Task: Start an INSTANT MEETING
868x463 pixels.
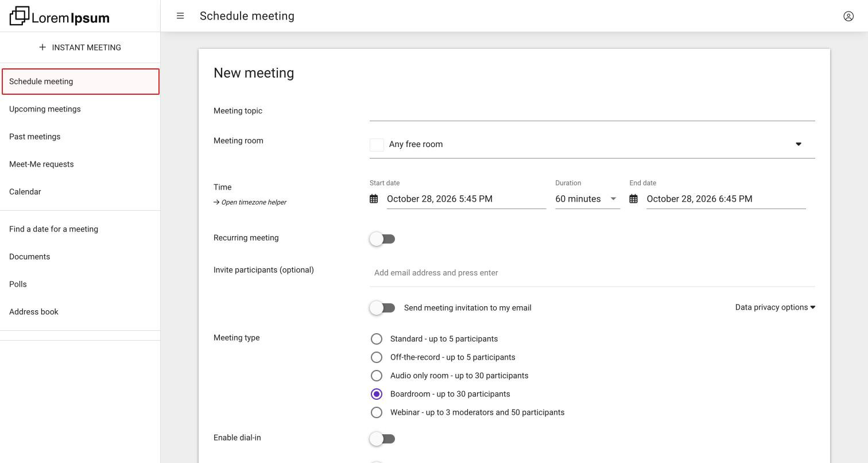Action: point(80,47)
